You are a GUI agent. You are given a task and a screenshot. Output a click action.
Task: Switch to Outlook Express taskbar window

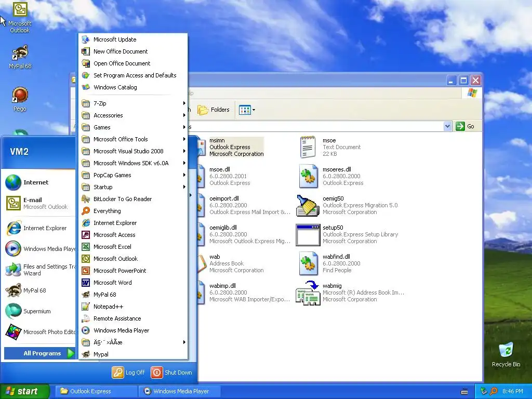tap(96, 391)
